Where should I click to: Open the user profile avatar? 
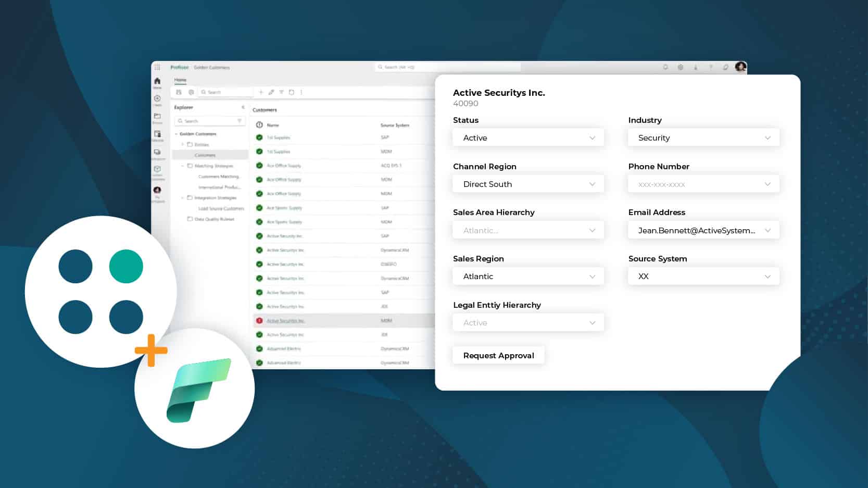740,67
